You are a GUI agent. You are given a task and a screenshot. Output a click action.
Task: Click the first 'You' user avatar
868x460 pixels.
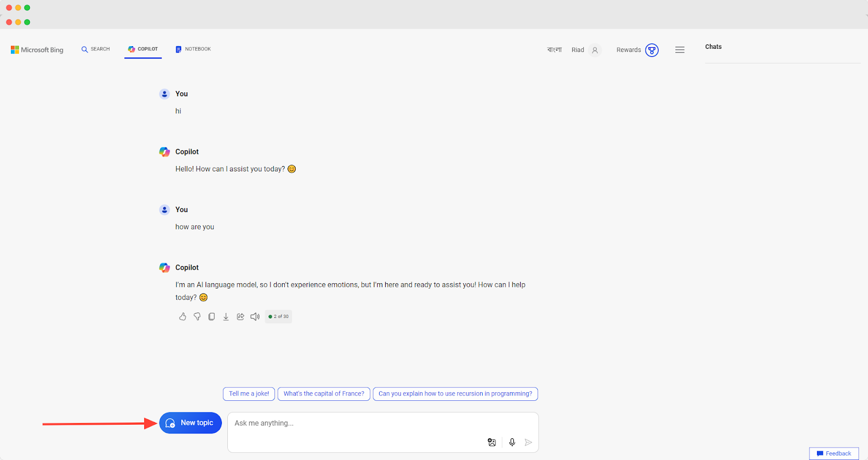point(164,94)
